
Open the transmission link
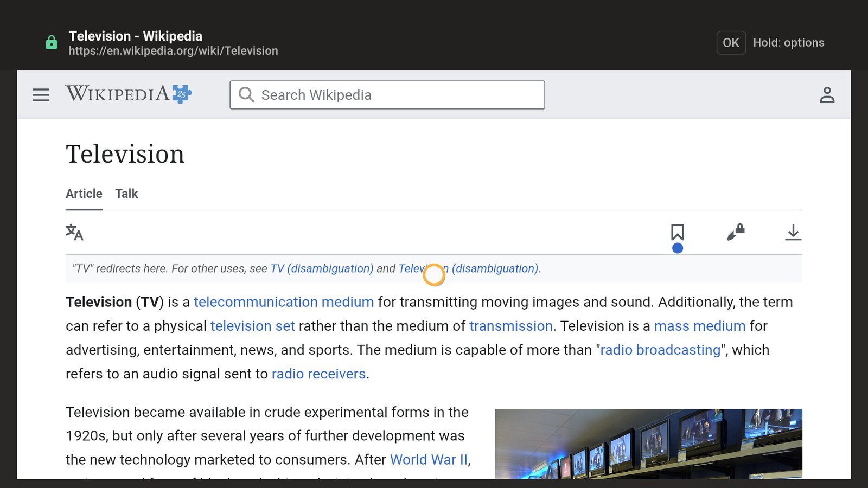511,326
